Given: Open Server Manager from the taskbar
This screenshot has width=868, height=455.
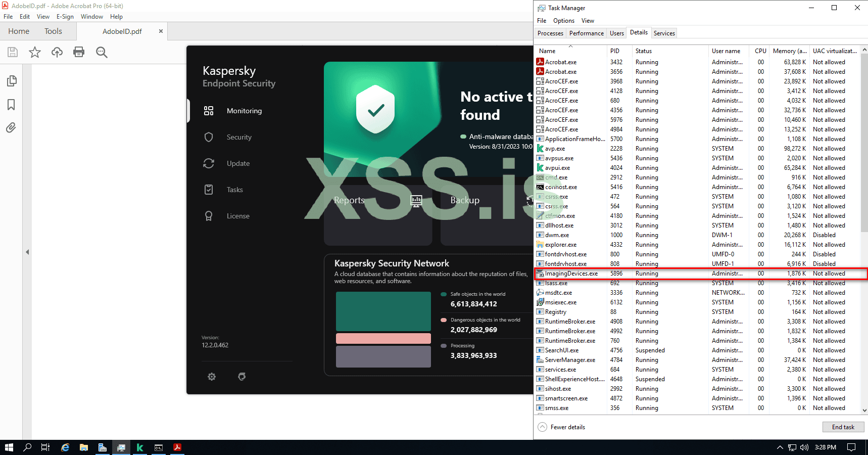Looking at the screenshot, I should pyautogui.click(x=103, y=447).
